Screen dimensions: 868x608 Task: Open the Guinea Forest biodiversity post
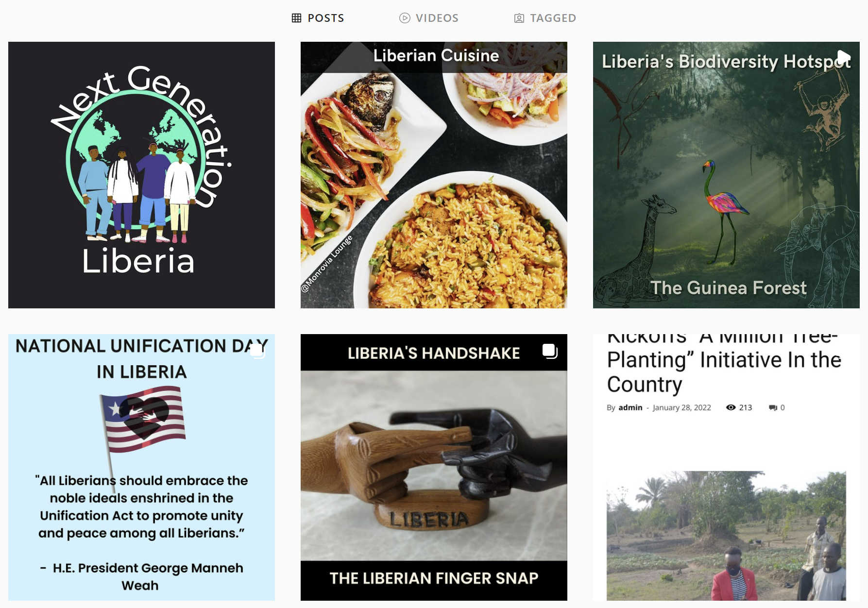726,175
